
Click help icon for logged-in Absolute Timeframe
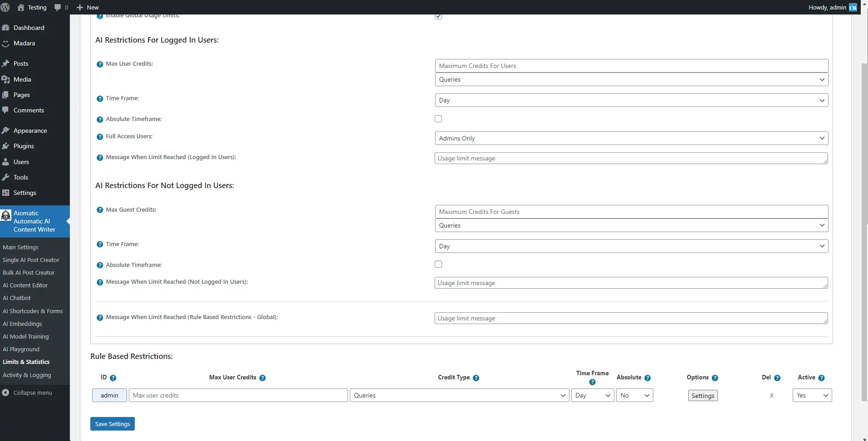click(100, 120)
